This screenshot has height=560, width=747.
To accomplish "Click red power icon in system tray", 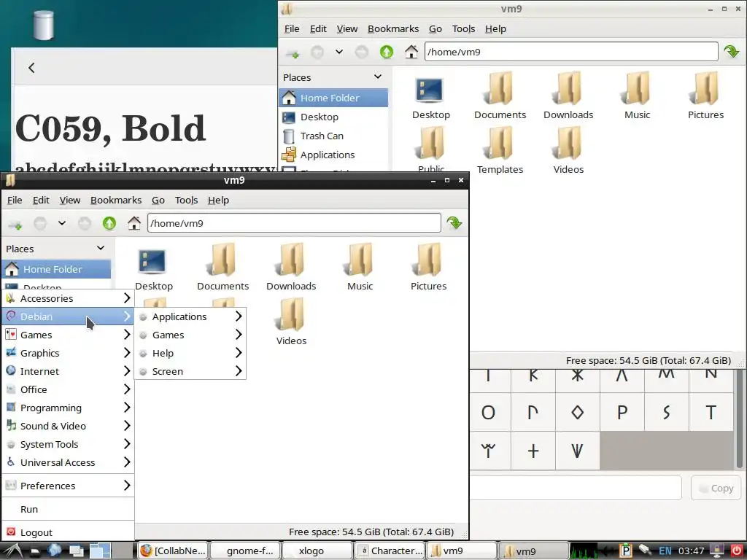I will pyautogui.click(x=737, y=550).
